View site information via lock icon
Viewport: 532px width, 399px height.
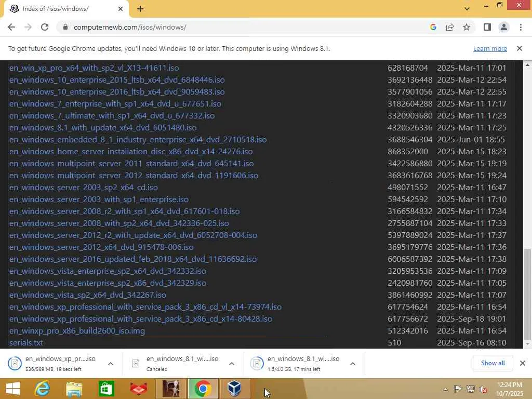pyautogui.click(x=65, y=27)
